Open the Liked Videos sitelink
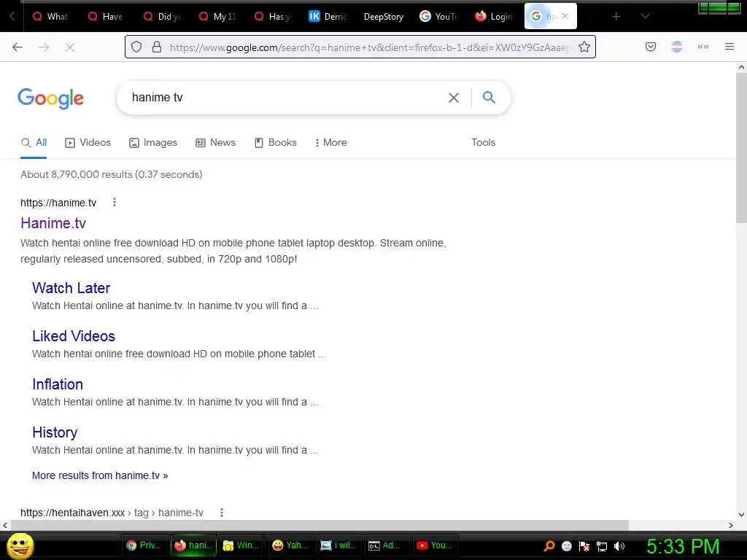 point(74,335)
